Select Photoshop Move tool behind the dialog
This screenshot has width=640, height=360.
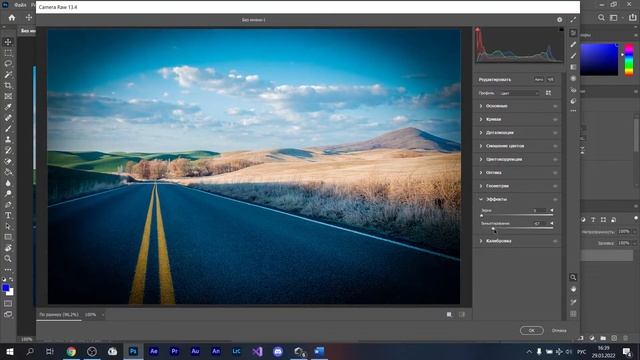pos(8,42)
